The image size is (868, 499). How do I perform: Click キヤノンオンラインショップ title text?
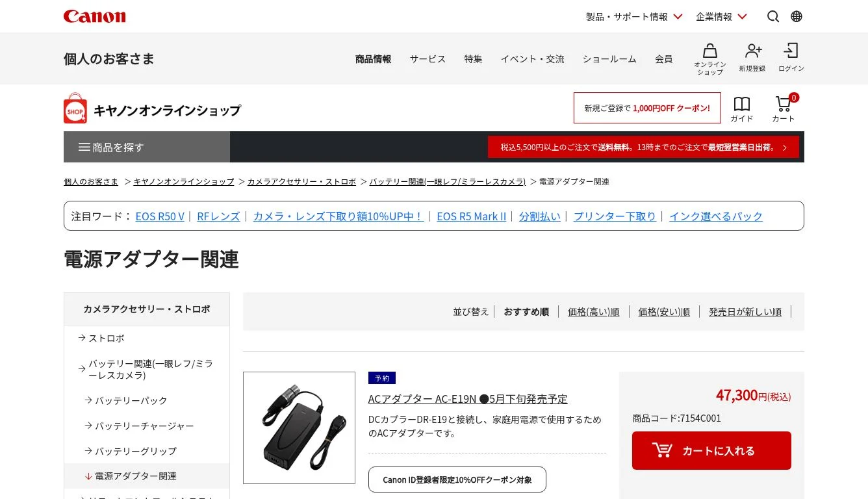(167, 110)
